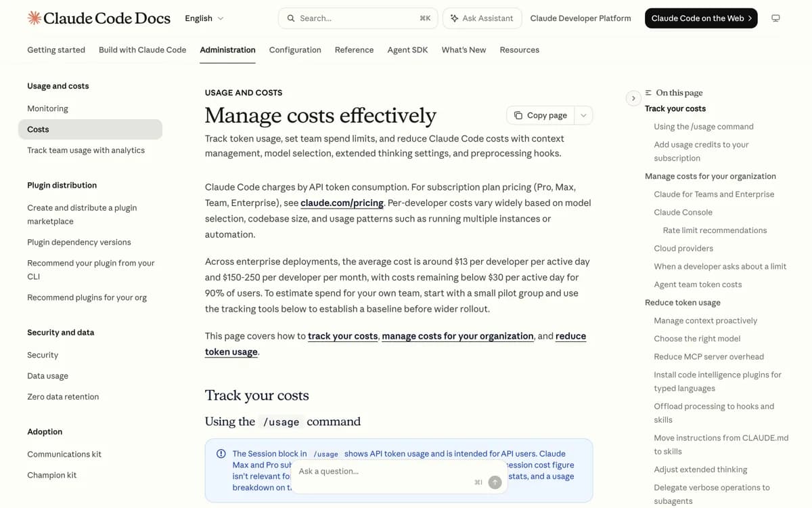Image resolution: width=812 pixels, height=508 pixels.
Task: Open the claude.com/pricing link
Action: (x=342, y=203)
